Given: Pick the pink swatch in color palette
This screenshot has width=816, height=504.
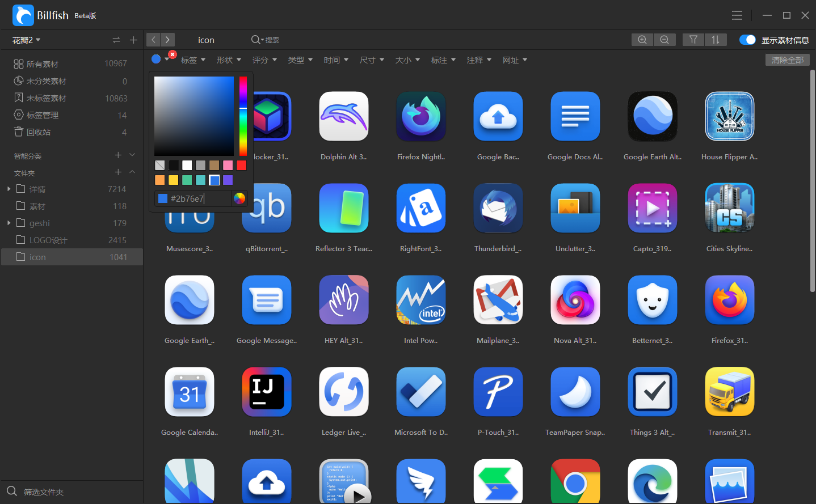Looking at the screenshot, I should pyautogui.click(x=228, y=165).
